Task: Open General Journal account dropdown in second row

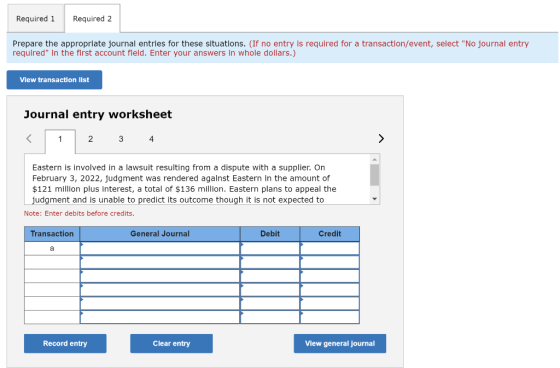Action: (x=160, y=262)
